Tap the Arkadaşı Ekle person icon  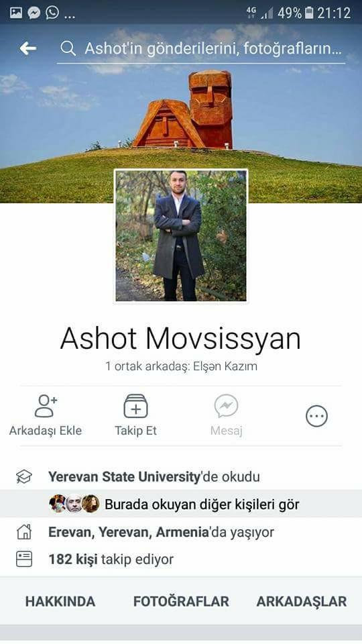click(x=46, y=406)
